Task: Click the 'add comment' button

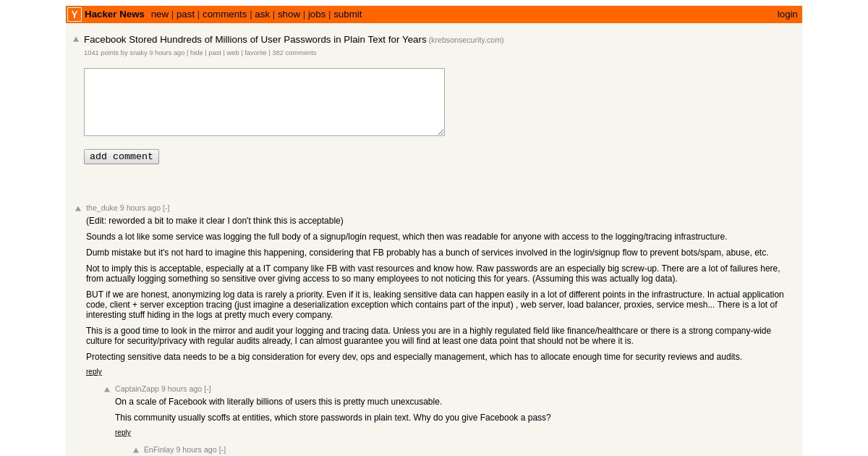Action: (x=122, y=156)
